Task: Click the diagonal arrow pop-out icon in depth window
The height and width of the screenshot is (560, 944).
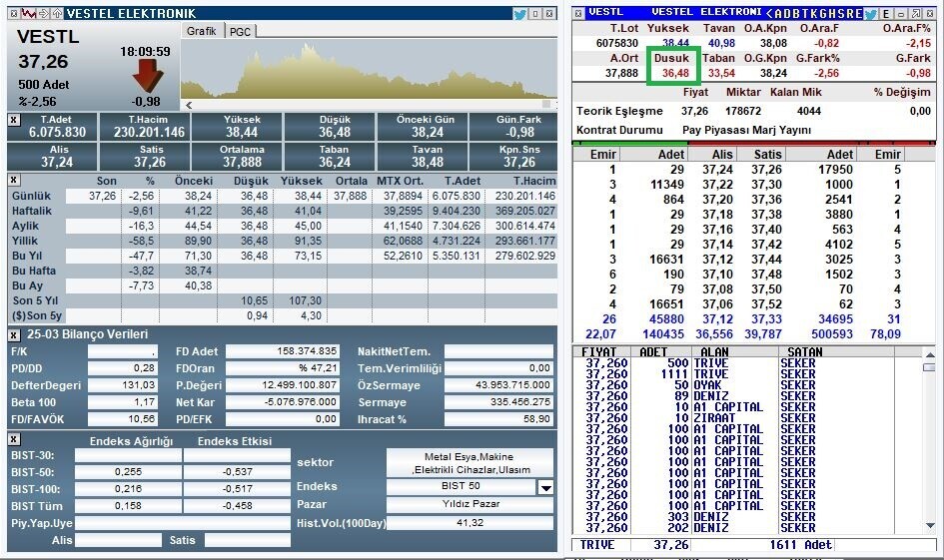Action: [x=915, y=13]
